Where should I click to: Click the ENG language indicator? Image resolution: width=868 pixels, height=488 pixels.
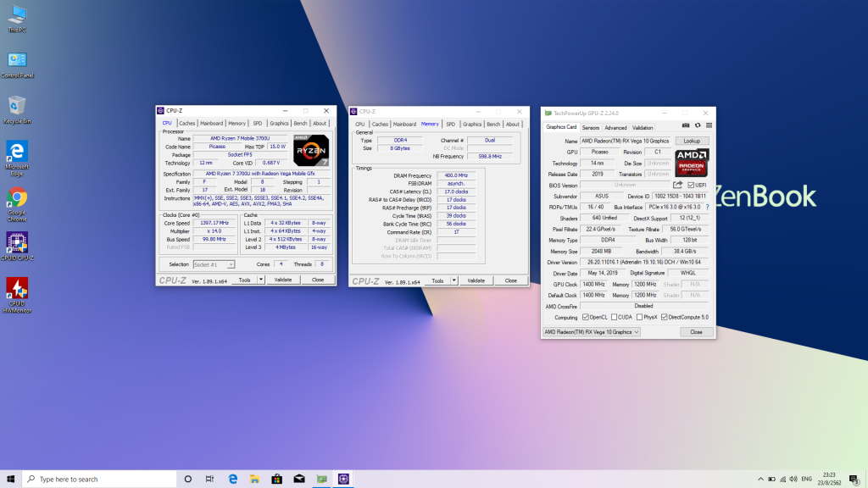coord(807,480)
